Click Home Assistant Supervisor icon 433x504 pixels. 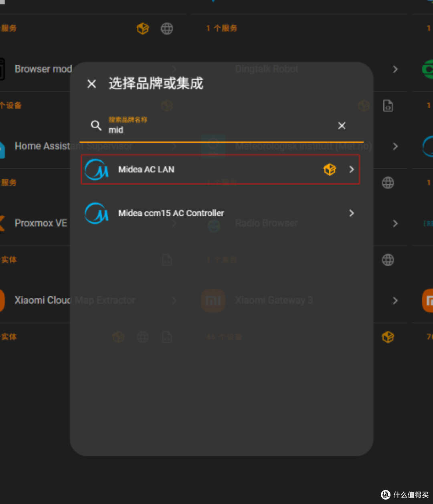[2, 149]
